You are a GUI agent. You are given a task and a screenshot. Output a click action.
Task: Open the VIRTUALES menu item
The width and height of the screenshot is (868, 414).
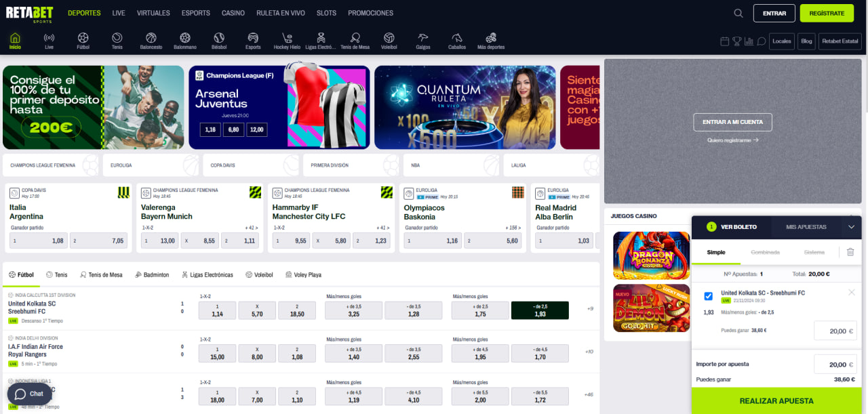click(153, 13)
